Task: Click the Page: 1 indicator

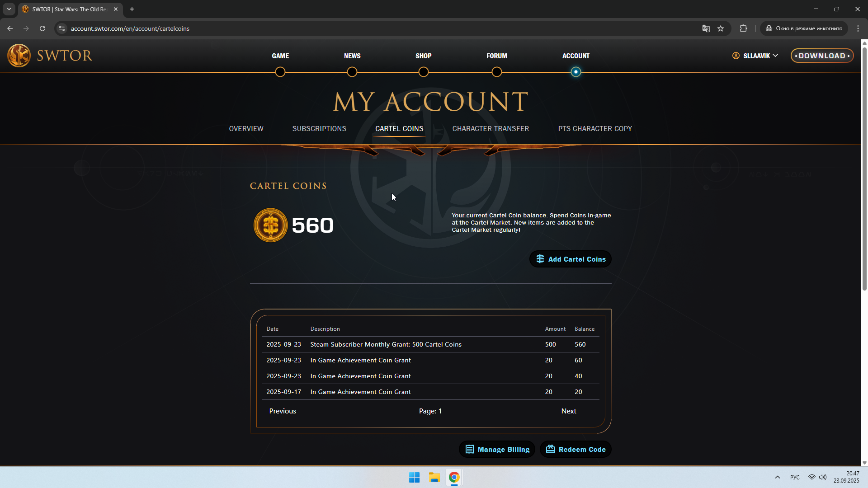Action: [x=430, y=411]
